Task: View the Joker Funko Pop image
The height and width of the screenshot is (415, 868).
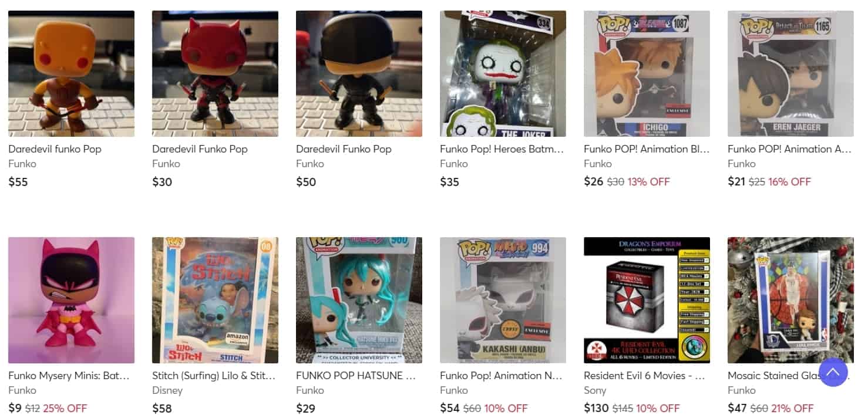Action: click(x=503, y=73)
